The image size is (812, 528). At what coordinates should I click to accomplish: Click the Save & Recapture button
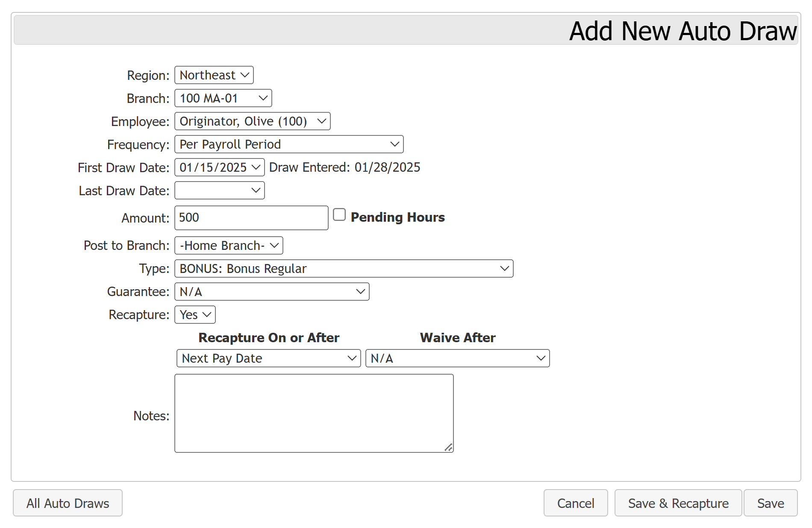pos(678,503)
